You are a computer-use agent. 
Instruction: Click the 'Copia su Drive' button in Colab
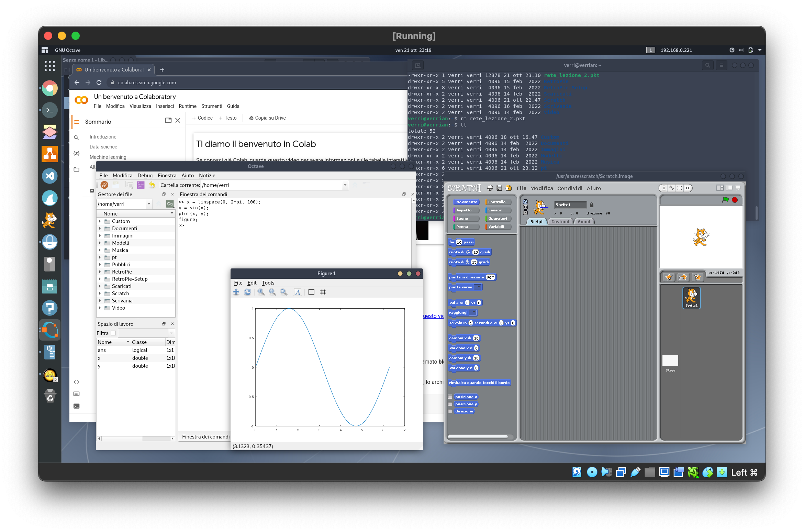tap(267, 118)
